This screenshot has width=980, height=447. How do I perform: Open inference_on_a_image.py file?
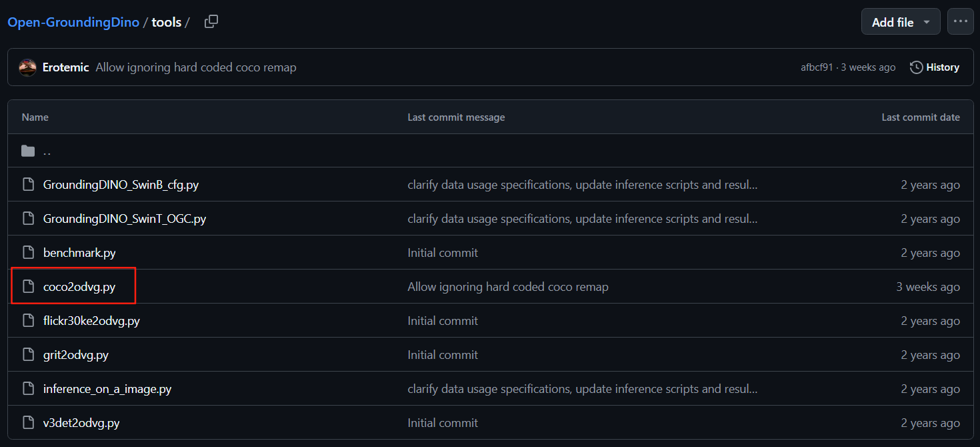coord(107,389)
